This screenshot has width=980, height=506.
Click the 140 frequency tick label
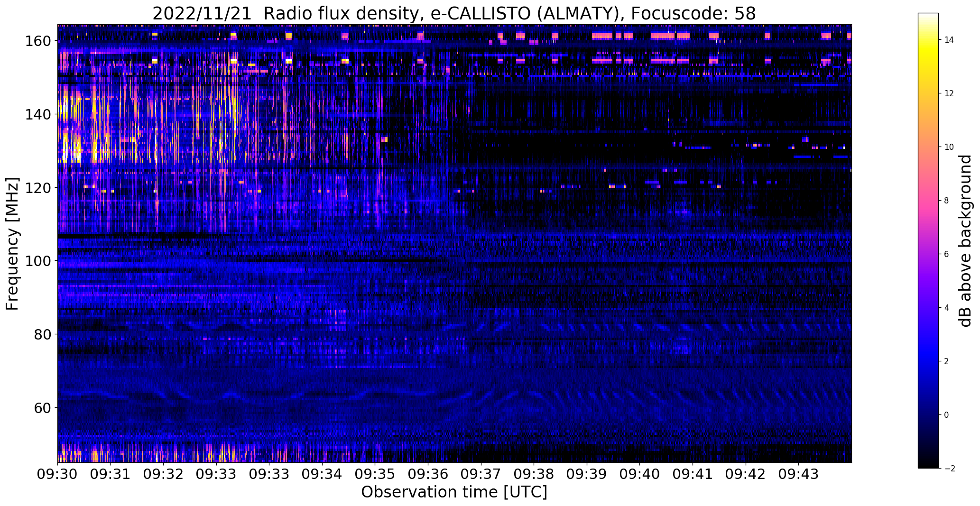point(37,114)
